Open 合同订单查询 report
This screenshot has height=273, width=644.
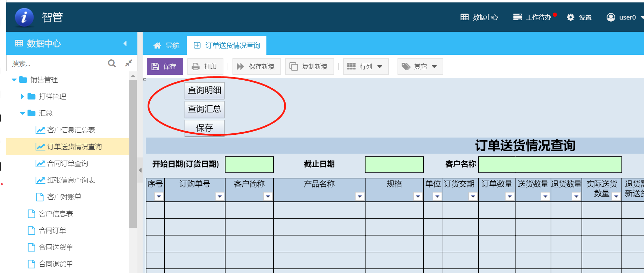tap(62, 163)
